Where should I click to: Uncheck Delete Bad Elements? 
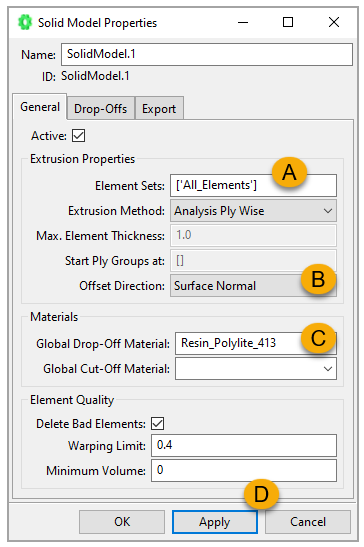(x=157, y=424)
